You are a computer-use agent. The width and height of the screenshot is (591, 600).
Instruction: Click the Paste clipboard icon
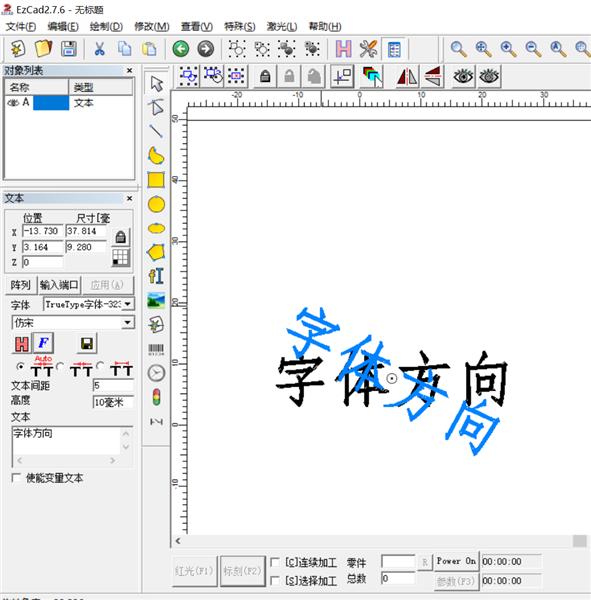coord(149,49)
